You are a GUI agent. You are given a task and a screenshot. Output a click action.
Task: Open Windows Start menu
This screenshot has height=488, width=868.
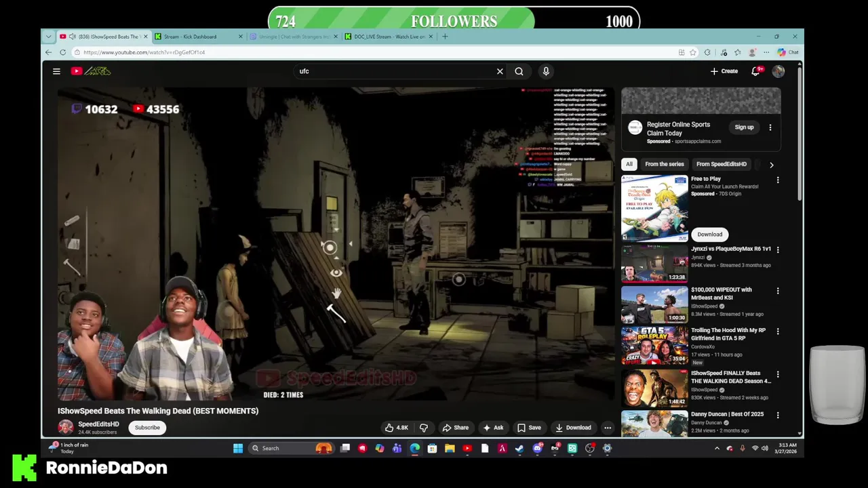click(x=238, y=448)
